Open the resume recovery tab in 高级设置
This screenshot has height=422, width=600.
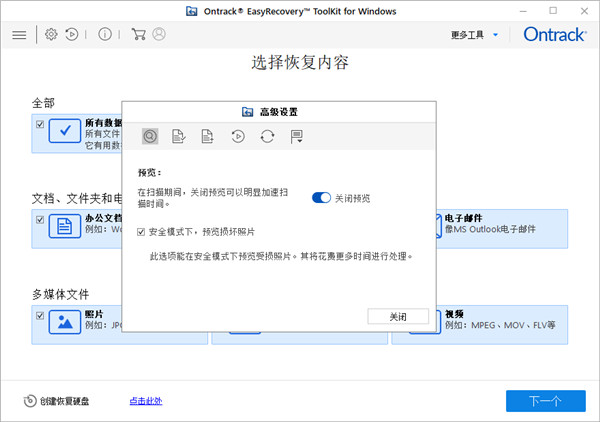(x=238, y=136)
